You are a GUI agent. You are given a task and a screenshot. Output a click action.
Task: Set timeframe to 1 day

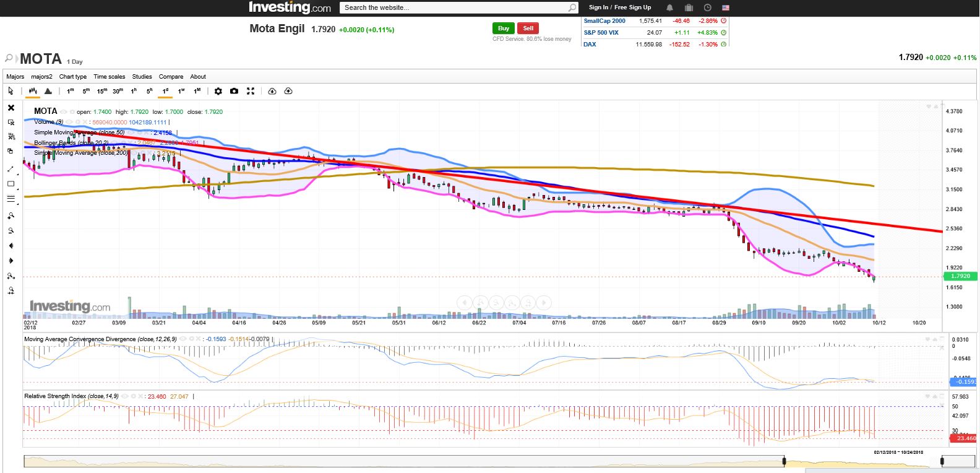click(x=165, y=91)
